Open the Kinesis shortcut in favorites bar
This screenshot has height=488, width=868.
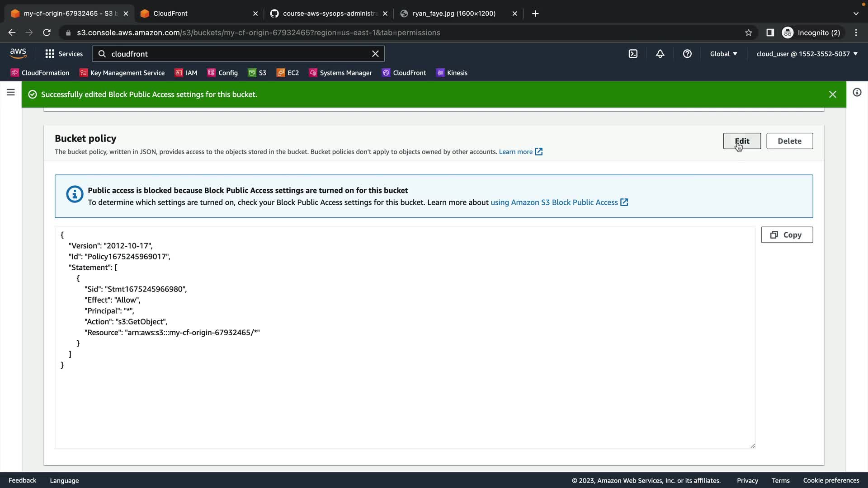452,73
